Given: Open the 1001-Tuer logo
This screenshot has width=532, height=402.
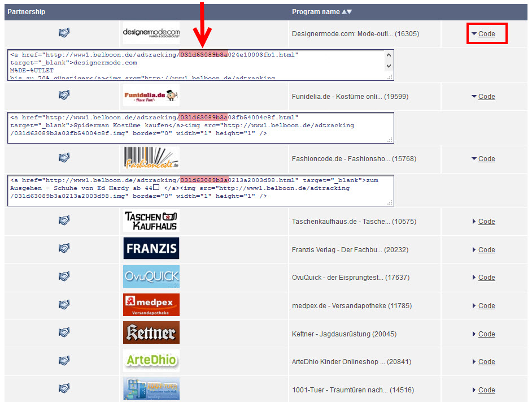Looking at the screenshot, I should pos(151,388).
